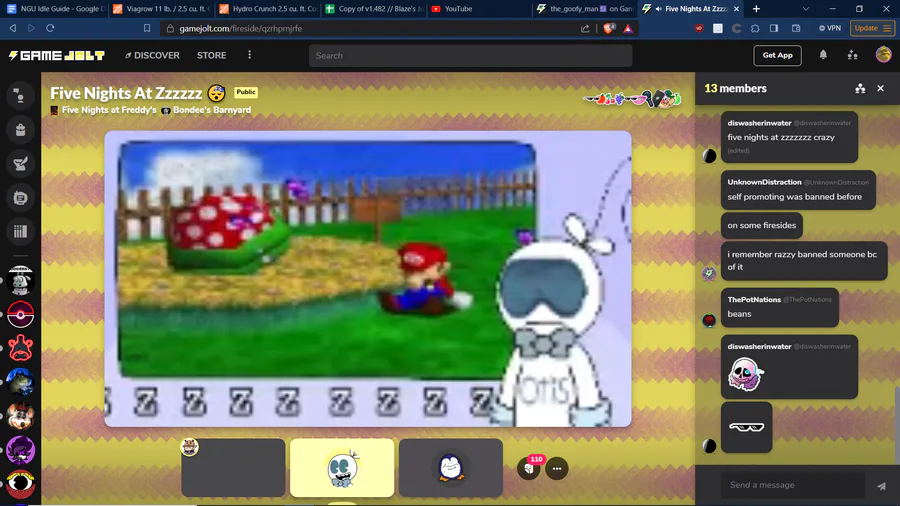Switch to the Viagrow 11 lb browser tab
Screen dimensions: 900x506
[161, 9]
